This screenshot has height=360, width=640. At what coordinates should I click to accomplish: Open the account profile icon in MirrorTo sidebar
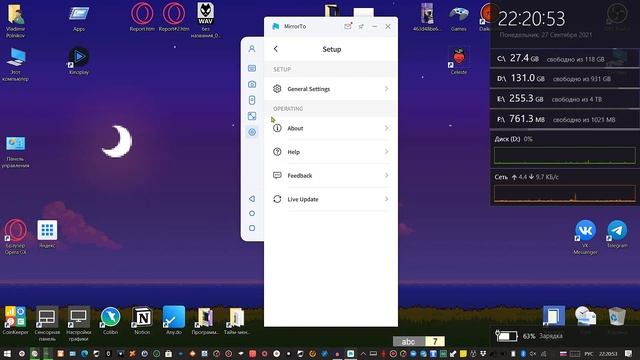click(x=252, y=49)
